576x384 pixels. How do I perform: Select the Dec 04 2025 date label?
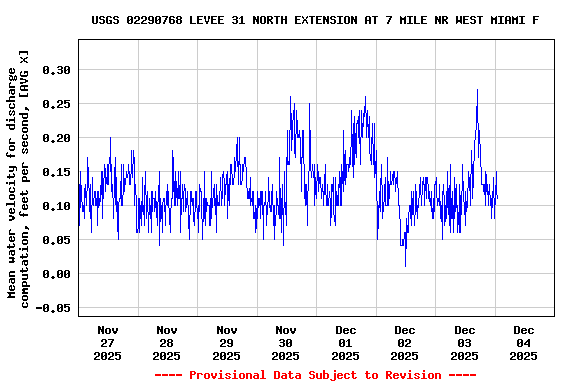pyautogui.click(x=523, y=343)
